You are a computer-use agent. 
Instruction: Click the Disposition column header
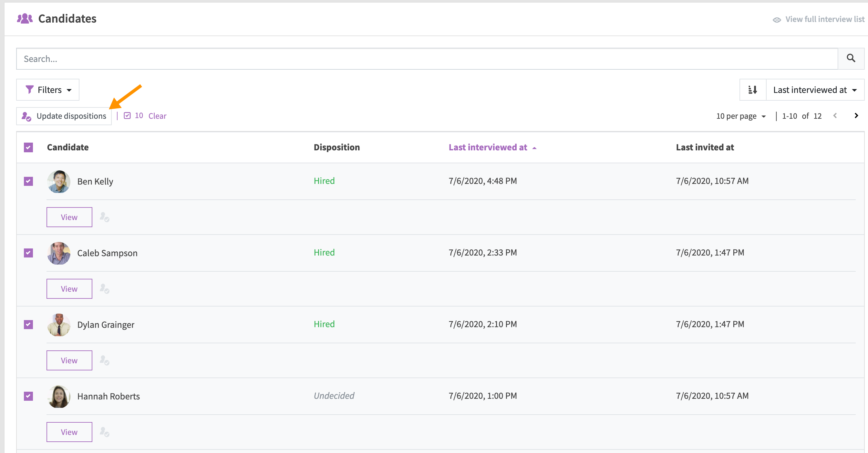(x=336, y=147)
